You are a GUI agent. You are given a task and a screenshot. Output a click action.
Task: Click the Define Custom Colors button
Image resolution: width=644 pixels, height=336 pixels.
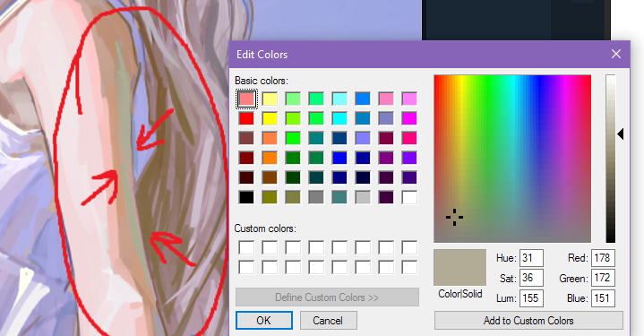coord(327,297)
